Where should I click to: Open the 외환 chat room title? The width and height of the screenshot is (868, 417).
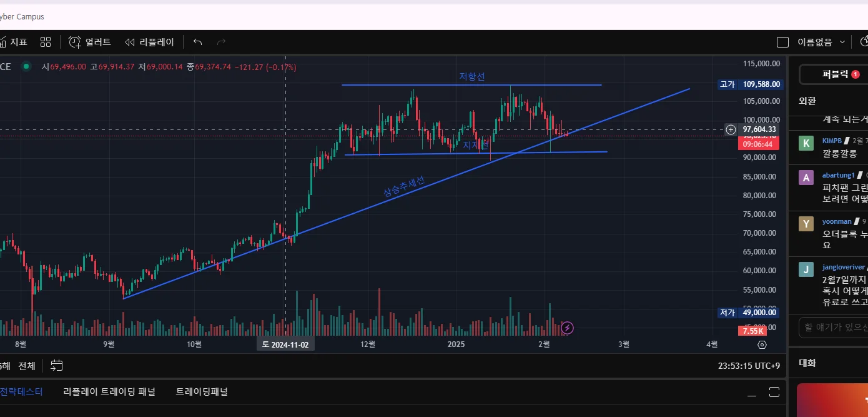click(807, 101)
